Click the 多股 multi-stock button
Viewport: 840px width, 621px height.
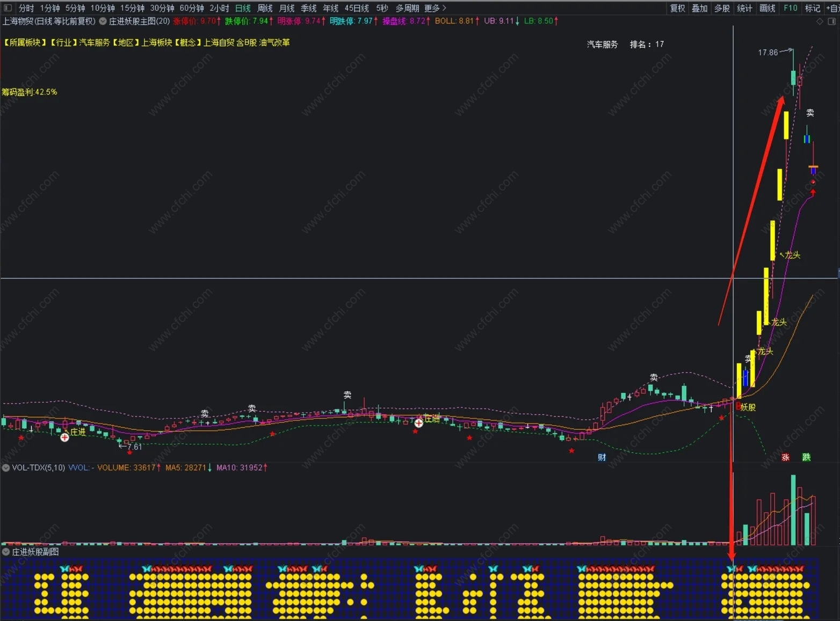click(x=722, y=8)
